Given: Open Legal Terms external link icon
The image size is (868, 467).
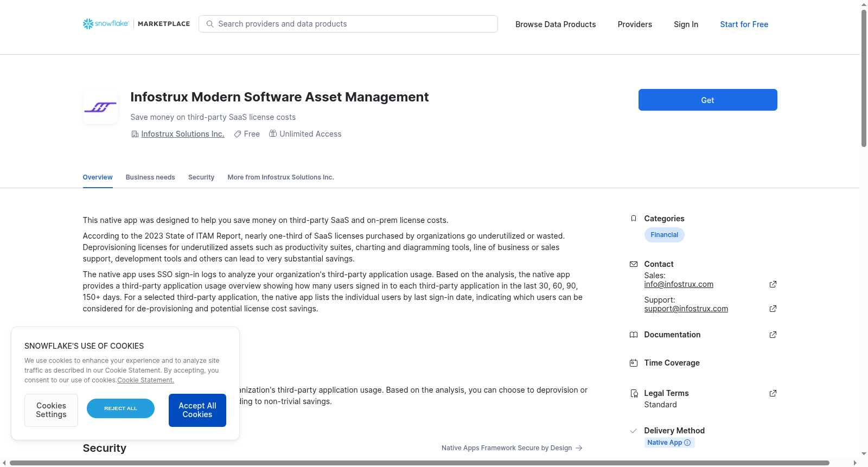Looking at the screenshot, I should (x=773, y=393).
